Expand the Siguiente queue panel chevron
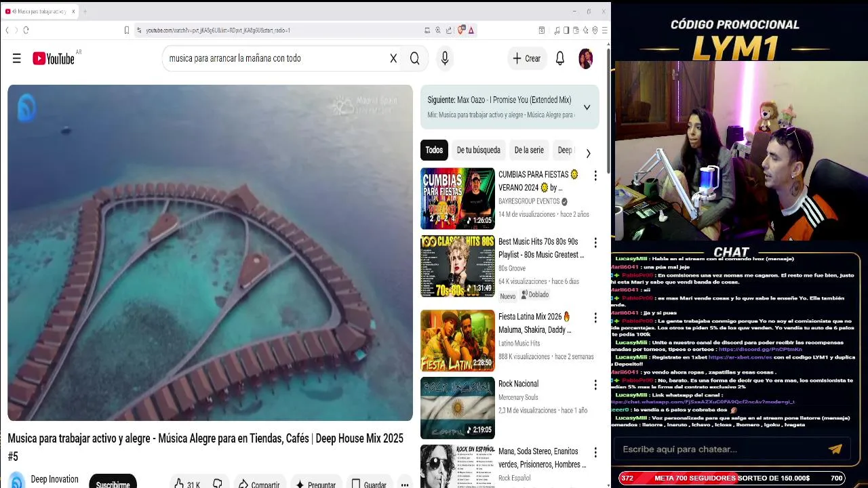 click(587, 107)
